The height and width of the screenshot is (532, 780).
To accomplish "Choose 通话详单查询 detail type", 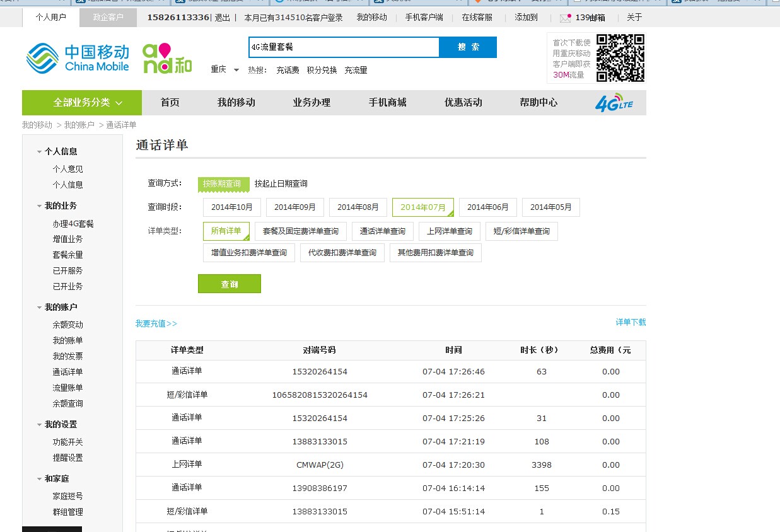I will 382,231.
